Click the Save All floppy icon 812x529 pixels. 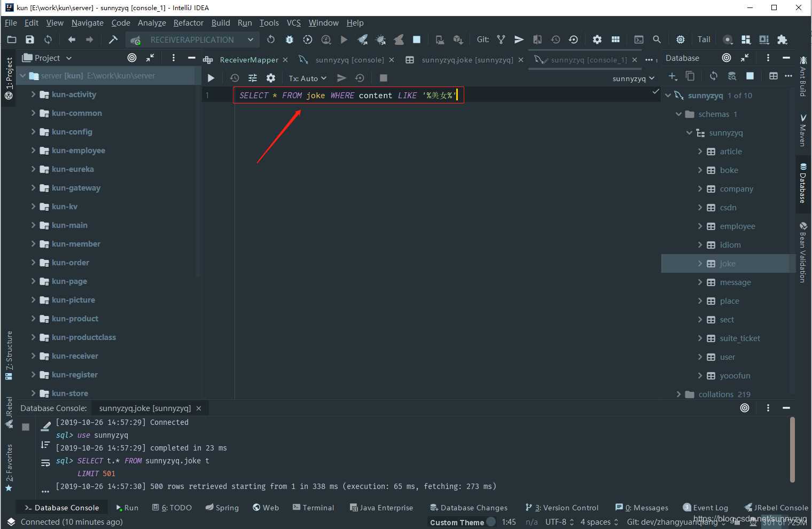click(x=30, y=40)
